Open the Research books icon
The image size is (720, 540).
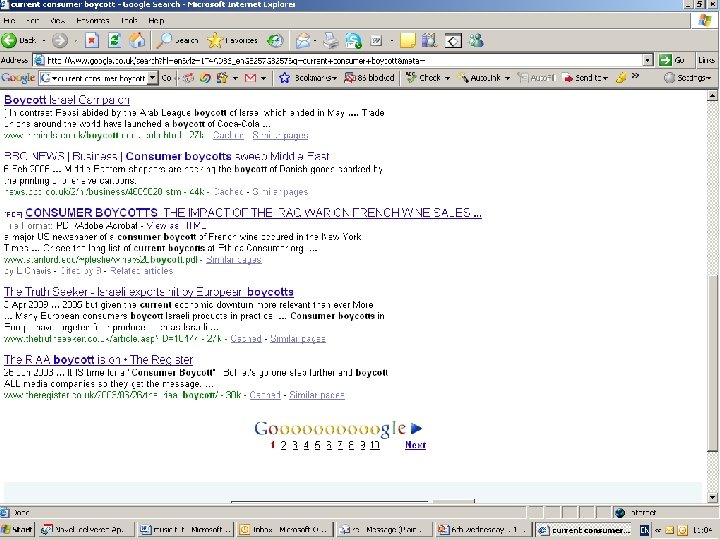[x=430, y=40]
